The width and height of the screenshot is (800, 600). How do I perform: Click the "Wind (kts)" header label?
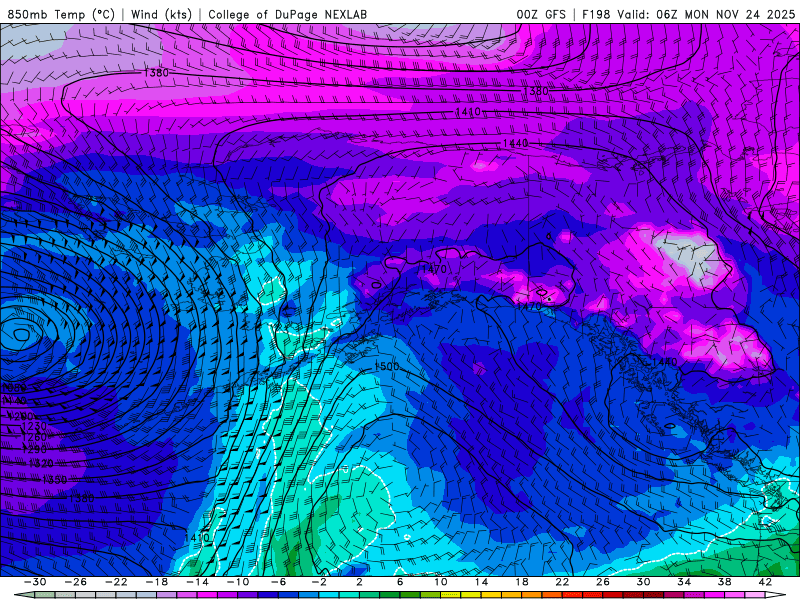click(x=161, y=14)
